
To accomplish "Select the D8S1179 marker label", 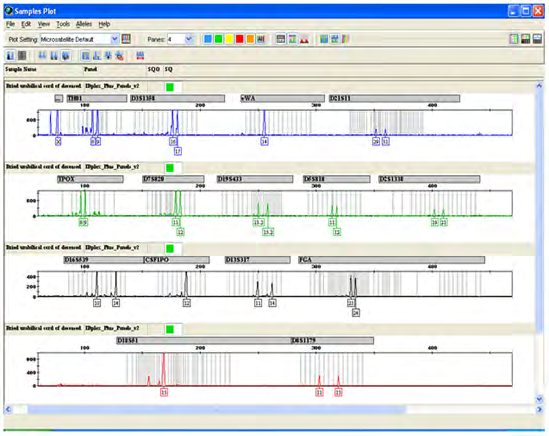I will [332, 340].
